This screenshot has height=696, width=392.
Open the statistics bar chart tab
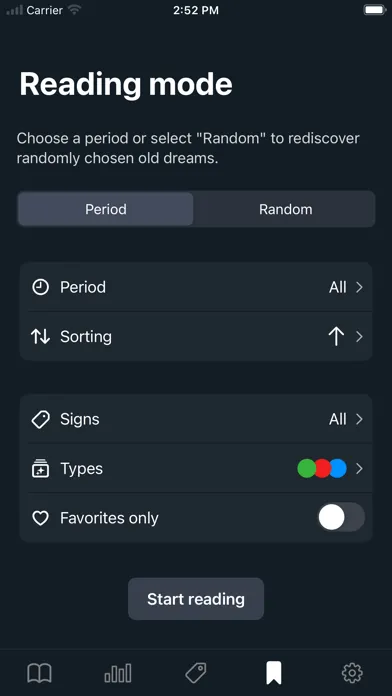click(118, 673)
